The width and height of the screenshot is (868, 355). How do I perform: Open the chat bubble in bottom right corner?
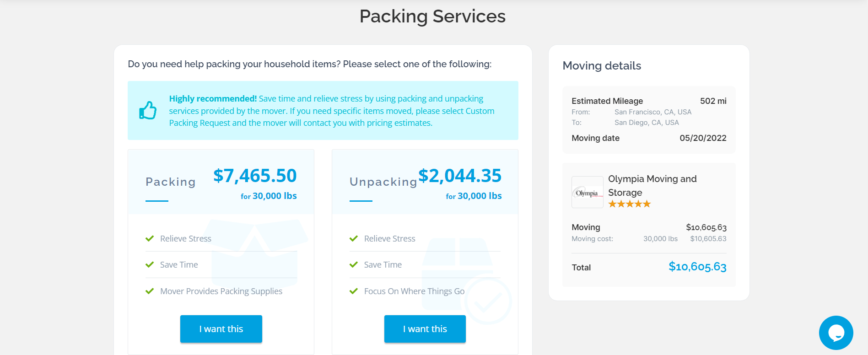click(x=836, y=333)
